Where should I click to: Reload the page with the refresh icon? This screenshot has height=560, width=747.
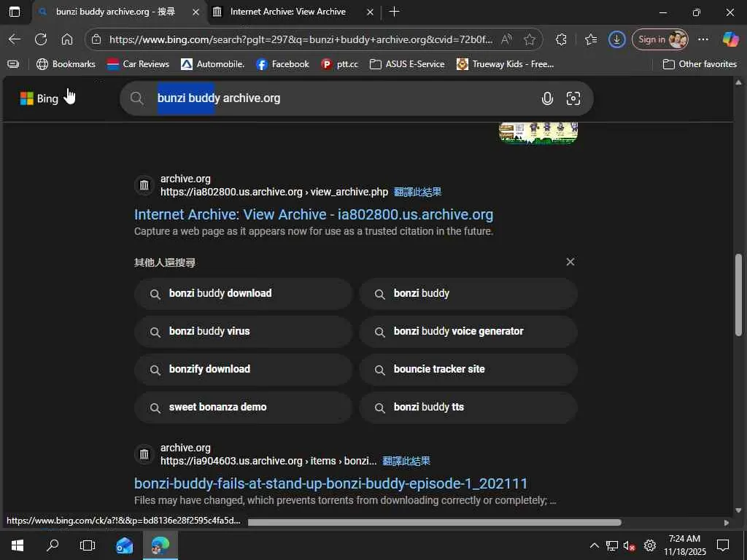(x=41, y=39)
